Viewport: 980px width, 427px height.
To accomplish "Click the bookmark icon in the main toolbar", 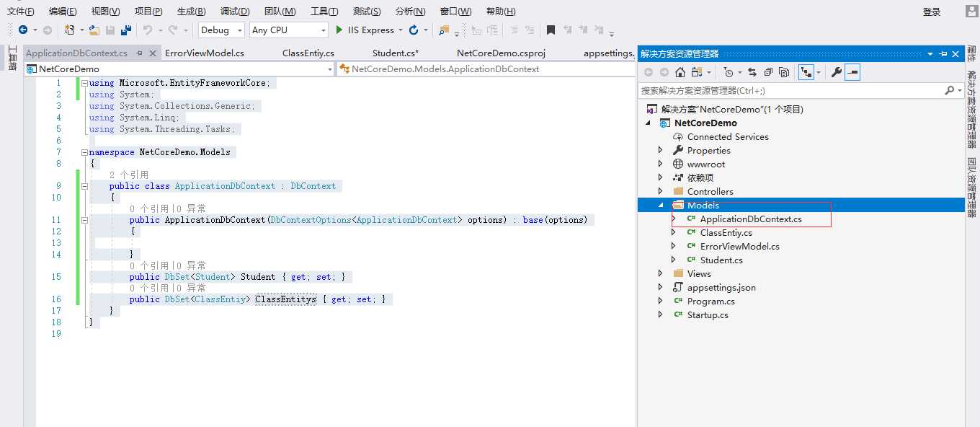I will 551,30.
